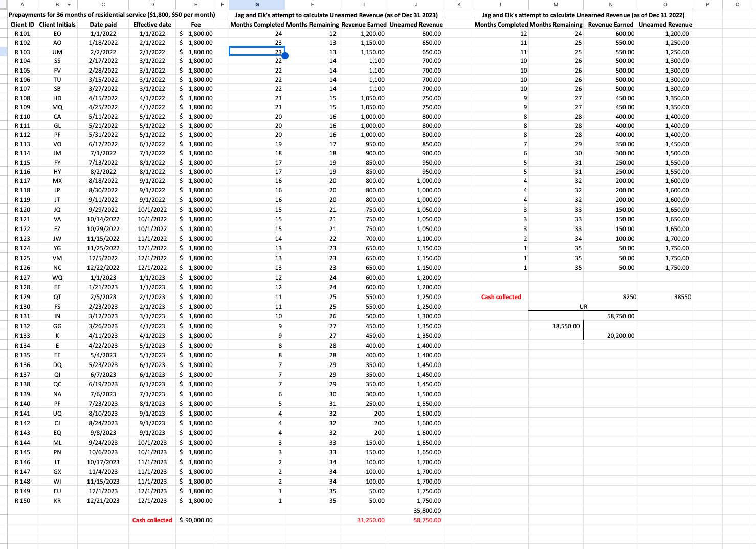The image size is (756, 549).
Task: Open the column B header dropdown arrow
Action: point(69,5)
